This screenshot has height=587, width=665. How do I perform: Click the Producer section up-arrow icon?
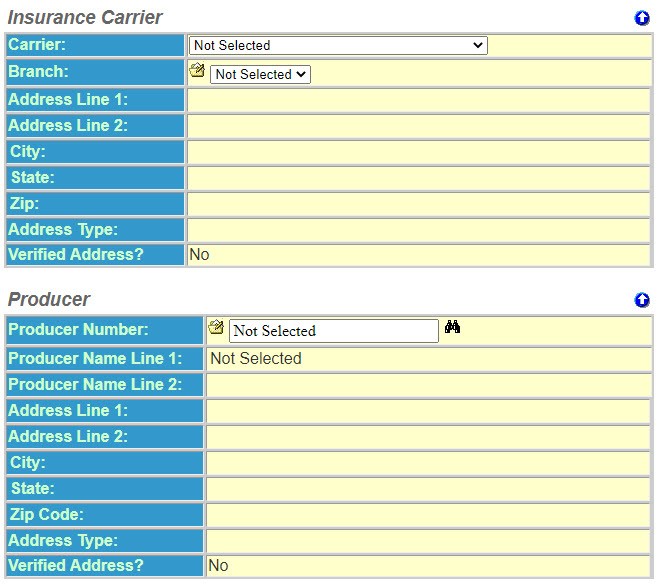click(642, 300)
